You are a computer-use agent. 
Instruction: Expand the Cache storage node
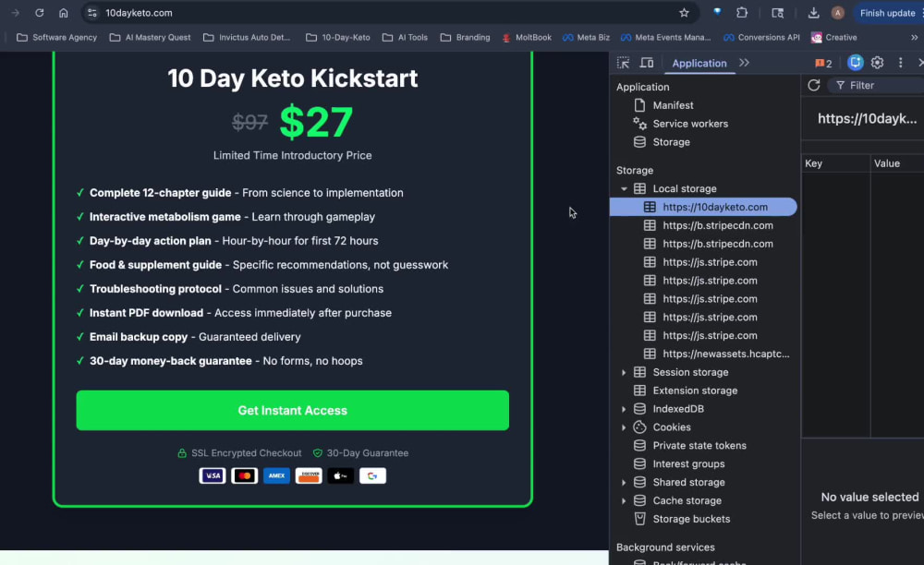coord(624,501)
